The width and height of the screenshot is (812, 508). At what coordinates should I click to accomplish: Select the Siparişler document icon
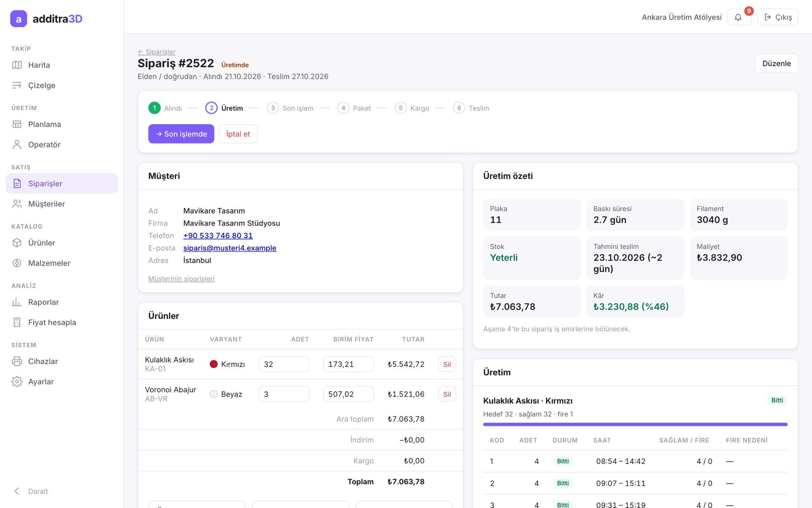17,184
